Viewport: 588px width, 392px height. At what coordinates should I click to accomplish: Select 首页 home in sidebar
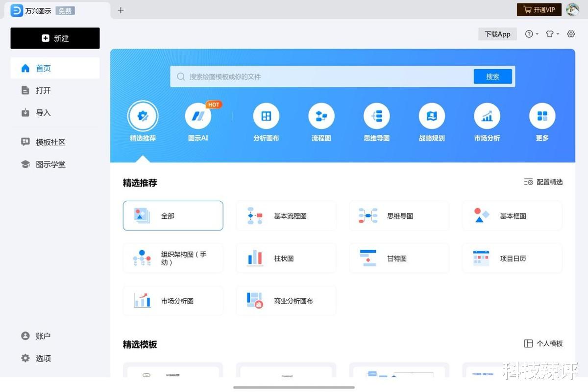click(55, 68)
